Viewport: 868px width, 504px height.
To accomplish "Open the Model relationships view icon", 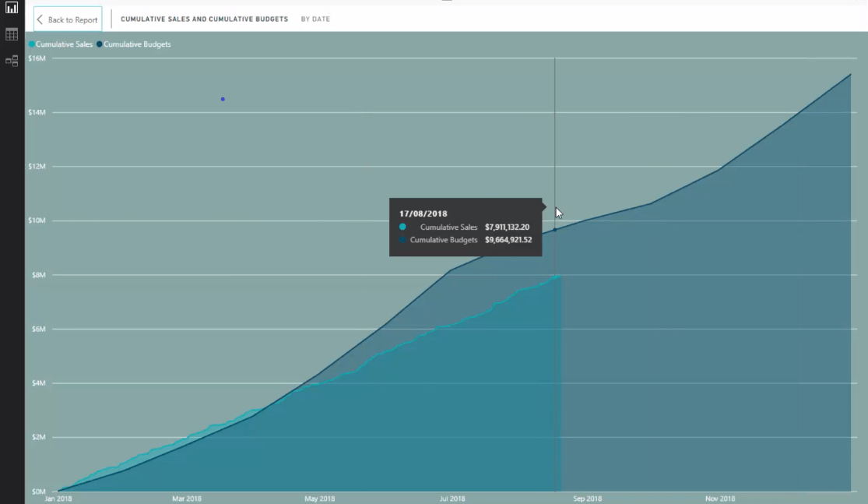I will click(x=12, y=61).
